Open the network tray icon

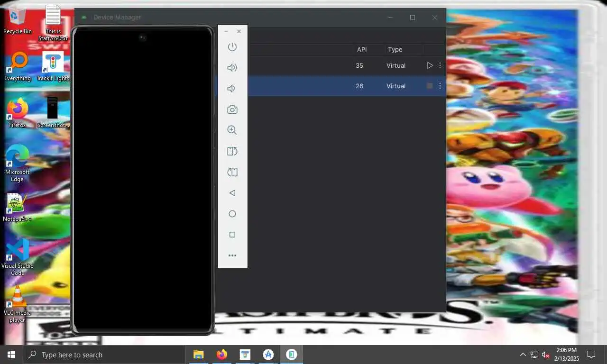point(534,355)
